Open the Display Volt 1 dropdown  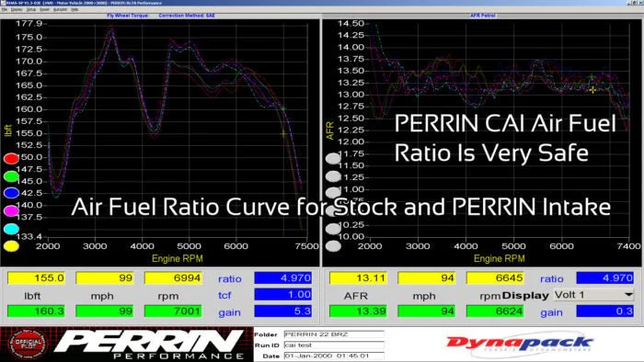(593, 295)
